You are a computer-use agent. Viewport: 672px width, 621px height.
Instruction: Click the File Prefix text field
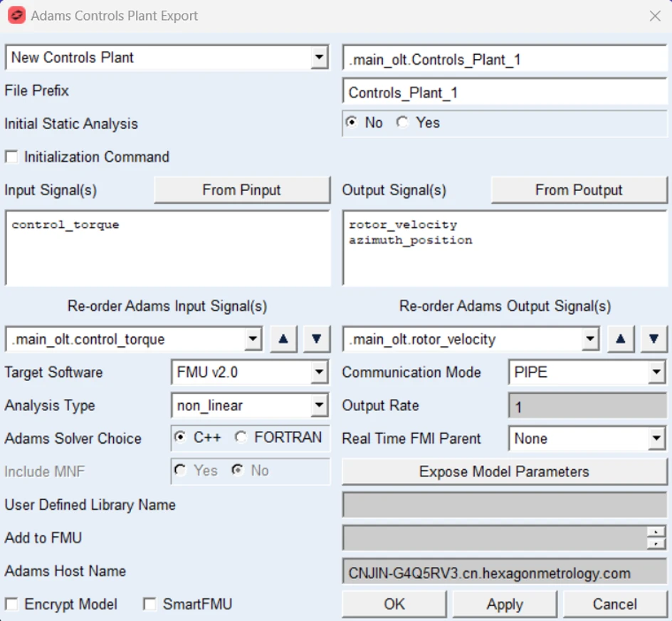point(504,93)
